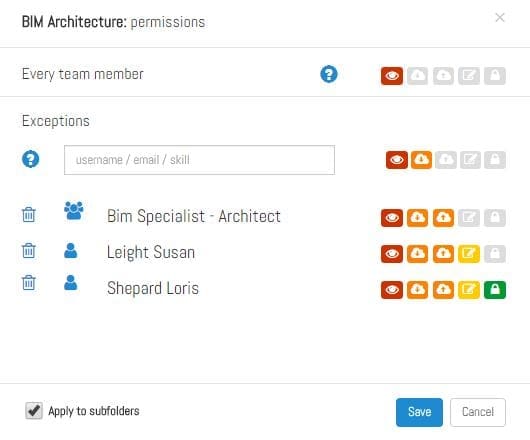
Task: Click Leight Susan's user avatar icon
Action: [x=71, y=250]
